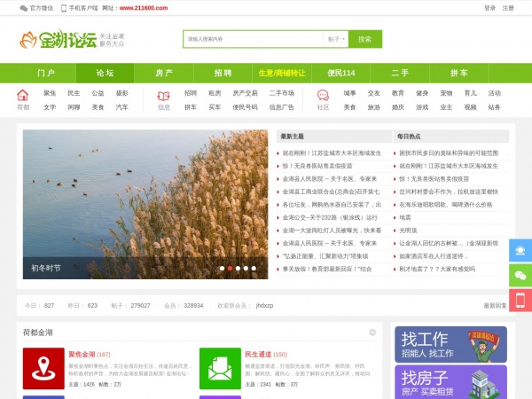532x399 pixels.
Task: Click the search keyword input field
Action: pos(254,39)
